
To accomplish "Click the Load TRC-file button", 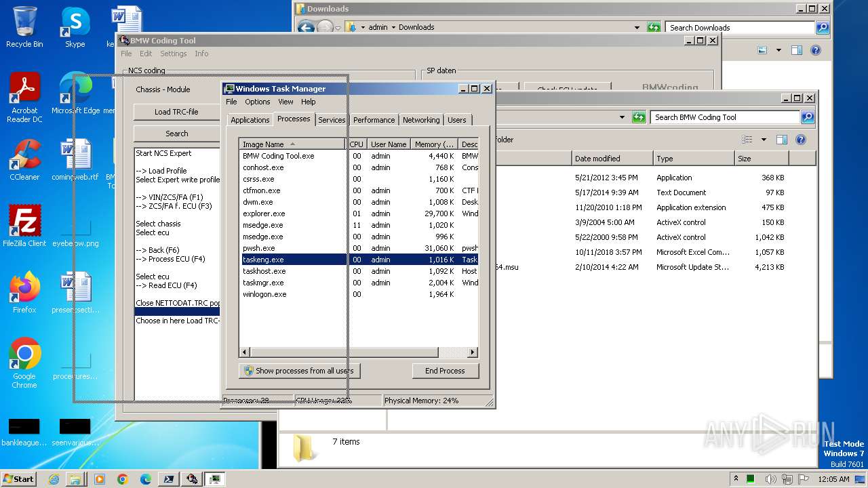I will point(176,112).
